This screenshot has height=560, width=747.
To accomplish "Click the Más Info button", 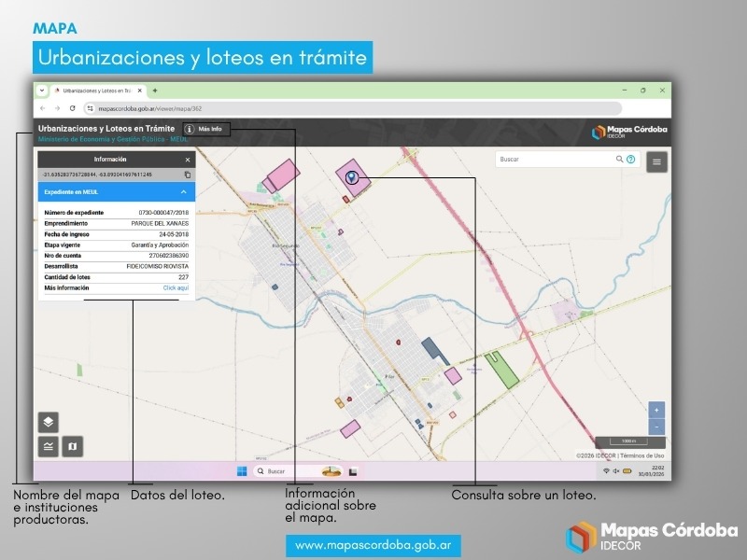I will point(204,129).
